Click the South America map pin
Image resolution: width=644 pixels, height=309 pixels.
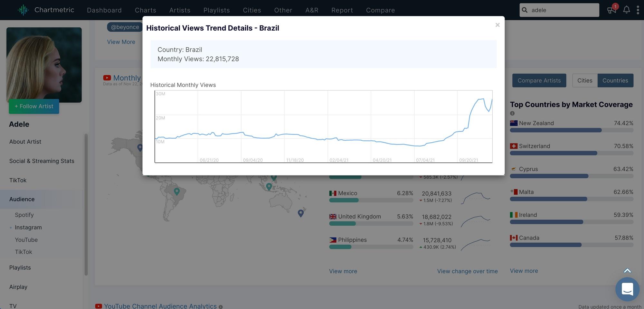tap(177, 192)
